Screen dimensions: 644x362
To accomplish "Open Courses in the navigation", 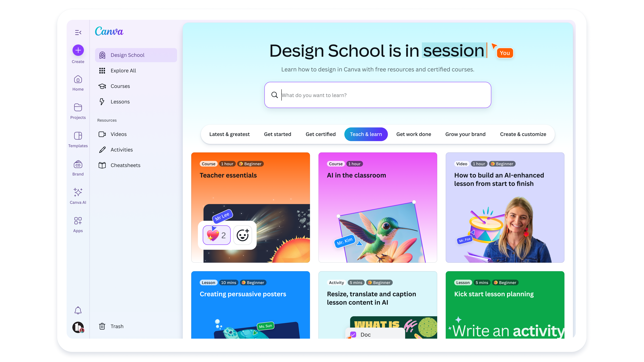I will click(120, 86).
